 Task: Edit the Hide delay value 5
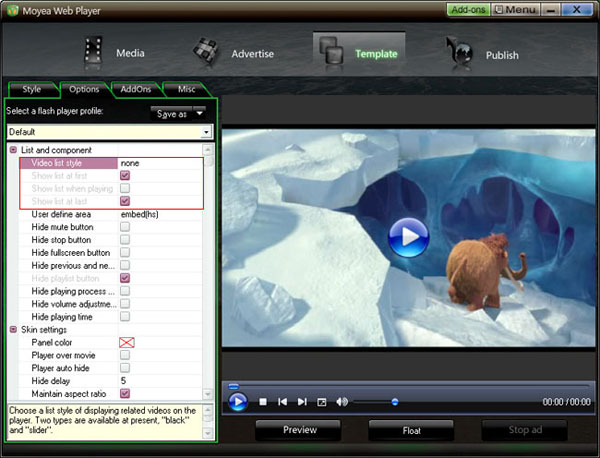click(x=160, y=381)
